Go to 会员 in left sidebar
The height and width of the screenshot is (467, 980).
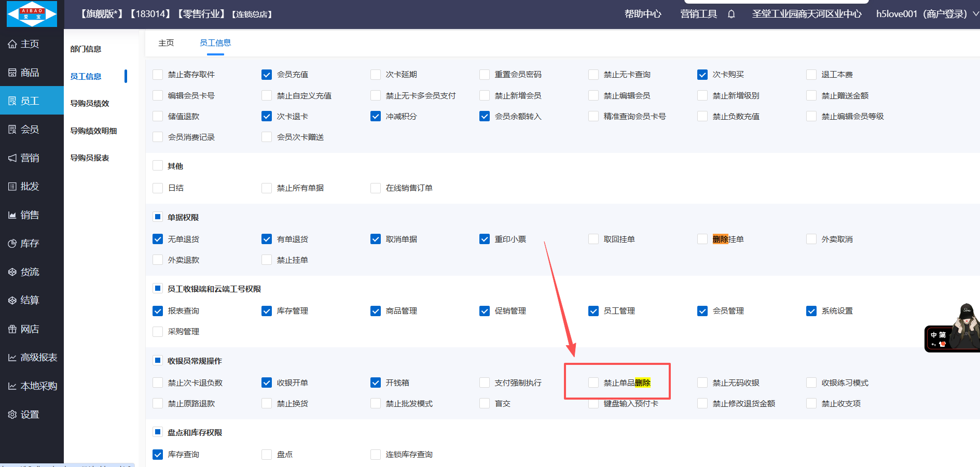coord(30,130)
